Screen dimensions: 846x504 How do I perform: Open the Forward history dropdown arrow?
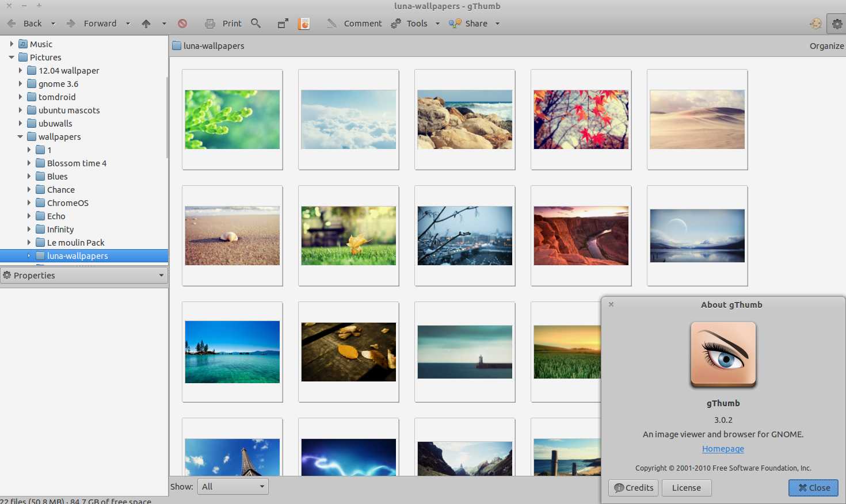pos(128,24)
